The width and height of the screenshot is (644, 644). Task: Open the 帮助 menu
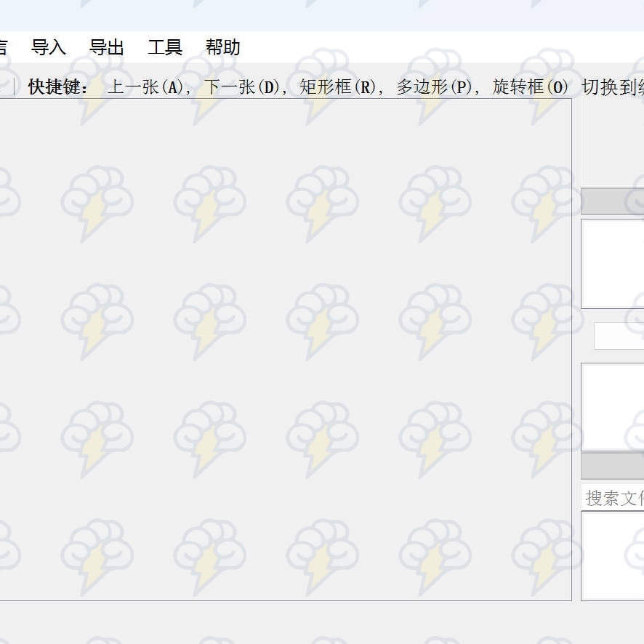click(223, 48)
